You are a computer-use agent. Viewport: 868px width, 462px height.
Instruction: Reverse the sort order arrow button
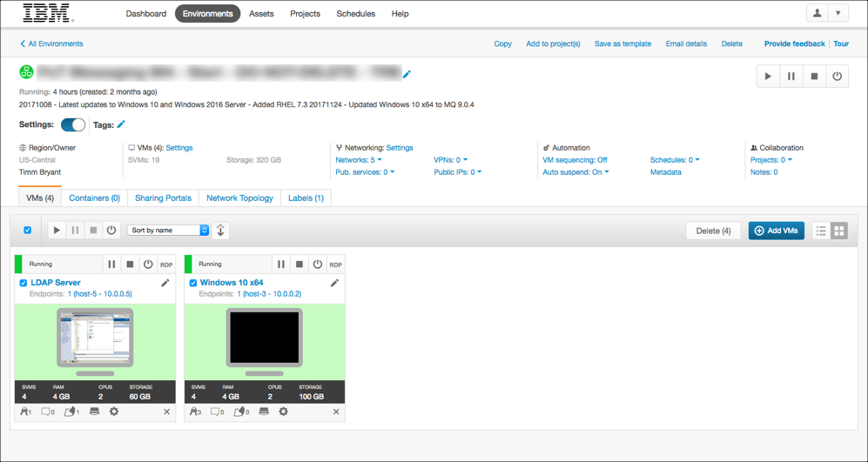pyautogui.click(x=220, y=231)
